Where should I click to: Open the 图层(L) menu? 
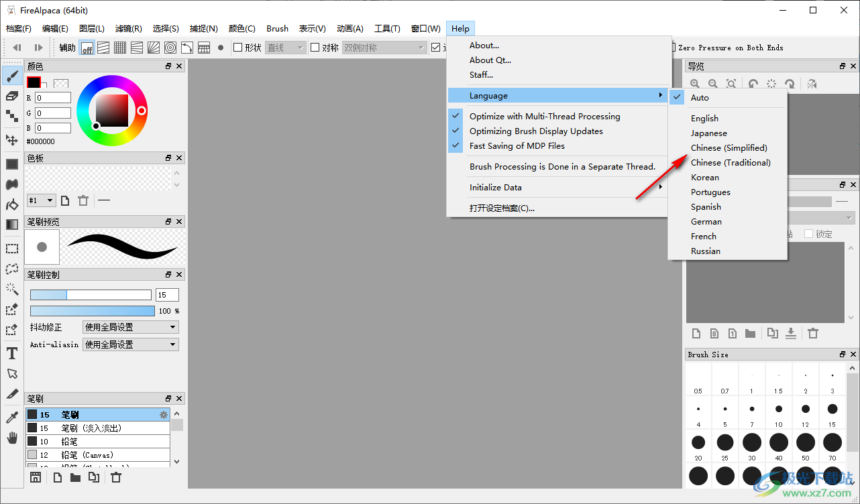[x=92, y=28]
